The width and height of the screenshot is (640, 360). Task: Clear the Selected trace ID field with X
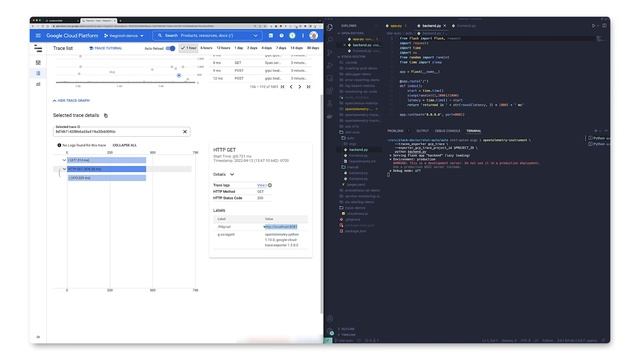click(x=185, y=131)
